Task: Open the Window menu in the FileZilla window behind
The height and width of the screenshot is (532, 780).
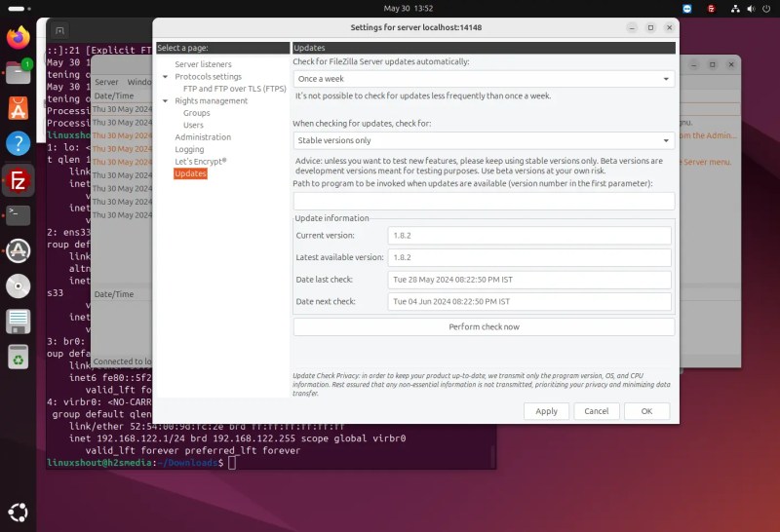Action: point(138,82)
